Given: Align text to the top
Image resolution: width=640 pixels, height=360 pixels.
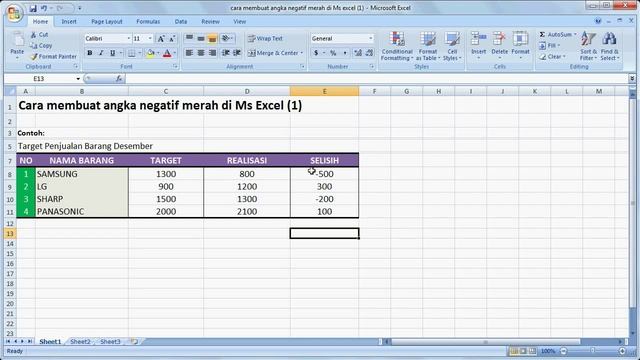Looking at the screenshot, I should click(x=189, y=39).
